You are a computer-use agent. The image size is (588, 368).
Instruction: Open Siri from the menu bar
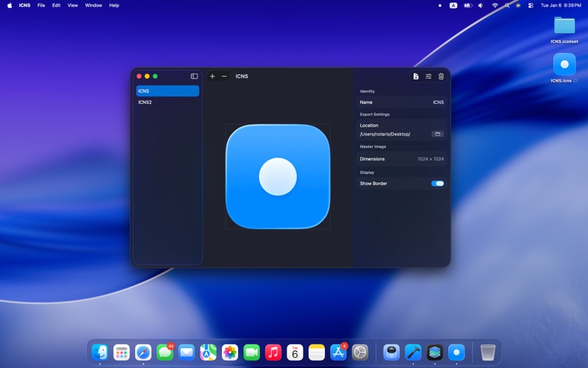coord(518,5)
